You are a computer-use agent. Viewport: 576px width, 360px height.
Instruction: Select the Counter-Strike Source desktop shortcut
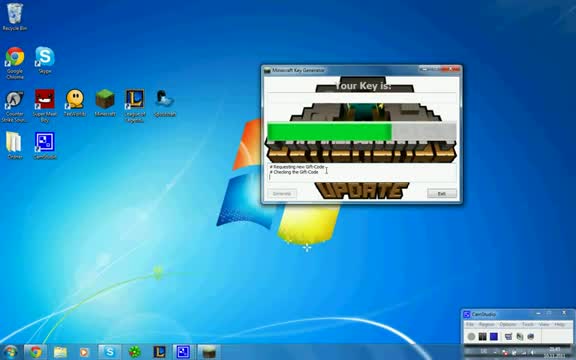(15, 106)
